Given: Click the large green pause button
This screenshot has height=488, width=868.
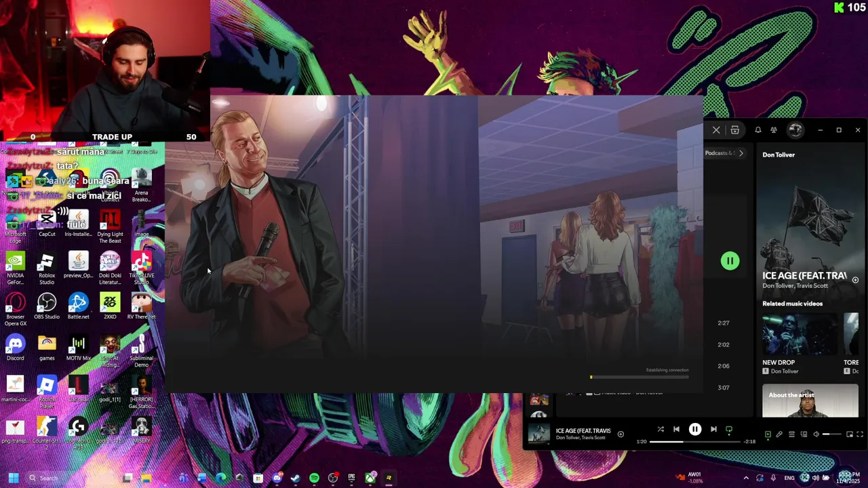Looking at the screenshot, I should tap(730, 261).
